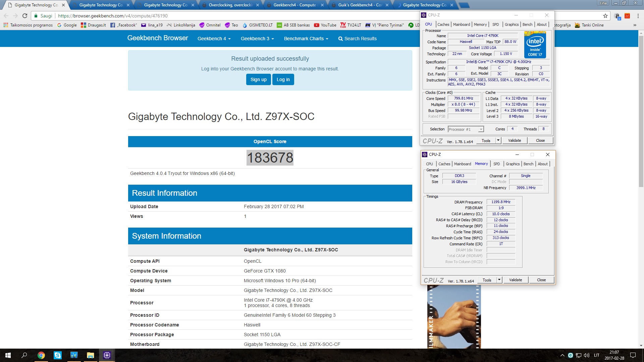Click Close button in the lower CPU-Z window
Image resolution: width=644 pixels, height=362 pixels.
click(x=541, y=280)
